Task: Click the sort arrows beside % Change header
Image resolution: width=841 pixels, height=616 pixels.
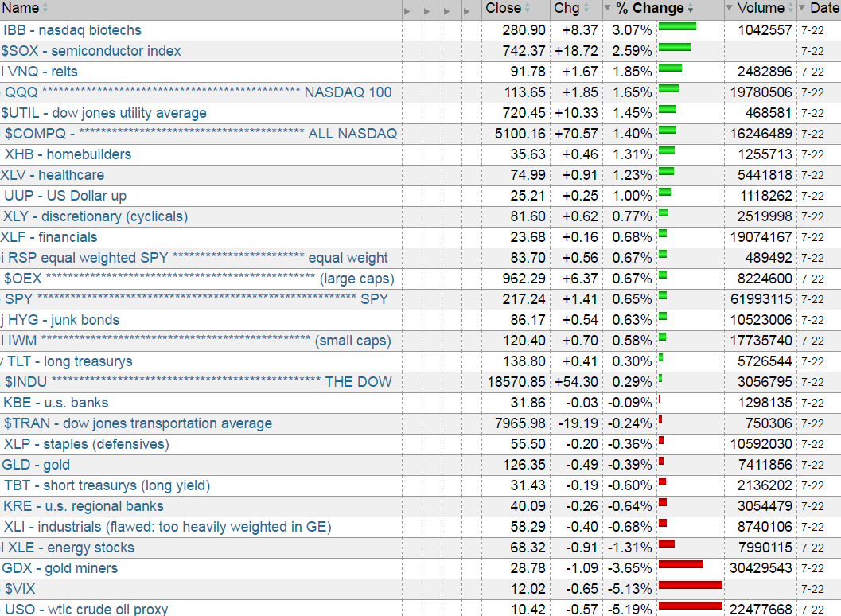Action: click(x=691, y=9)
